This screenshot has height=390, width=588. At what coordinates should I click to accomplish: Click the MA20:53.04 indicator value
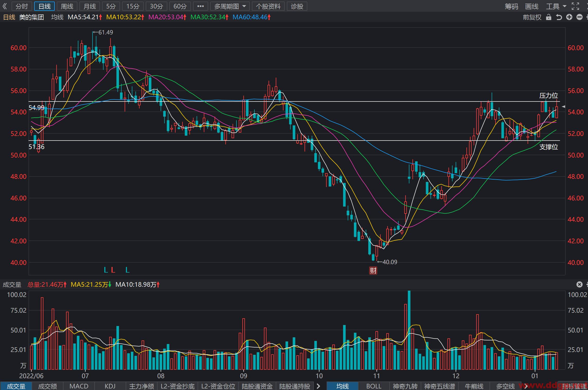pyautogui.click(x=167, y=17)
